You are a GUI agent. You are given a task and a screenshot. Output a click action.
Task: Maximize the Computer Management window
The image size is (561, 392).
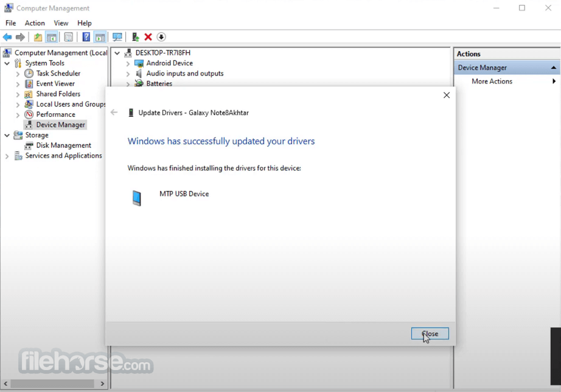[x=522, y=8]
